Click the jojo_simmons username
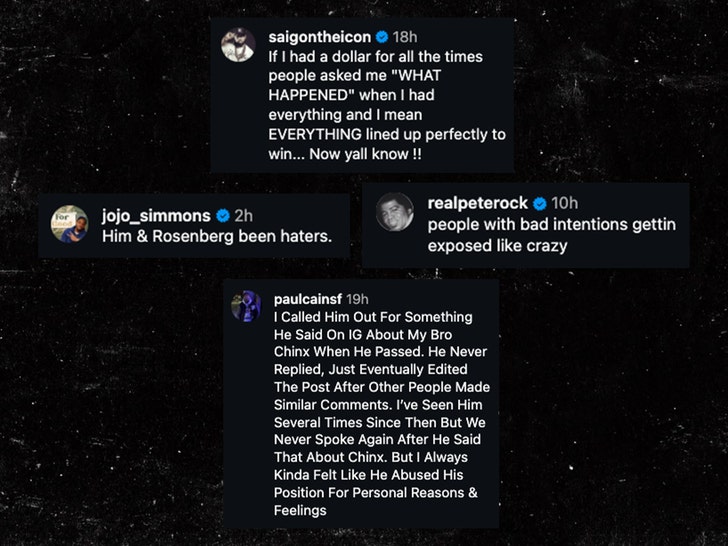Image resolution: width=728 pixels, height=546 pixels. click(156, 216)
